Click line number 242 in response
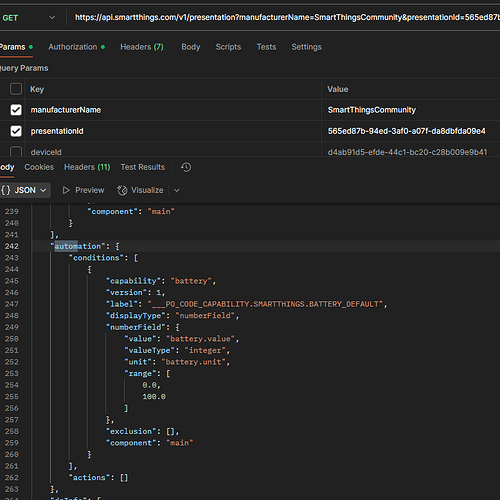 [12, 246]
